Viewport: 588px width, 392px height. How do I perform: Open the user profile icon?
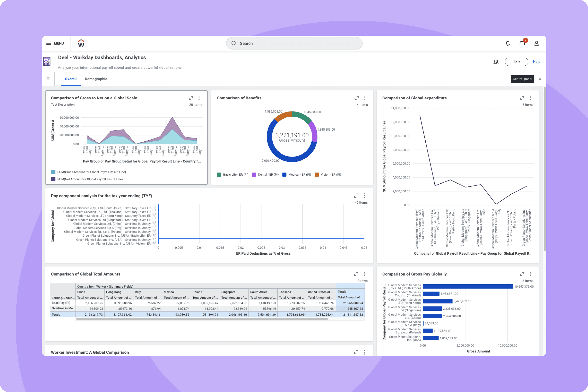tap(537, 43)
